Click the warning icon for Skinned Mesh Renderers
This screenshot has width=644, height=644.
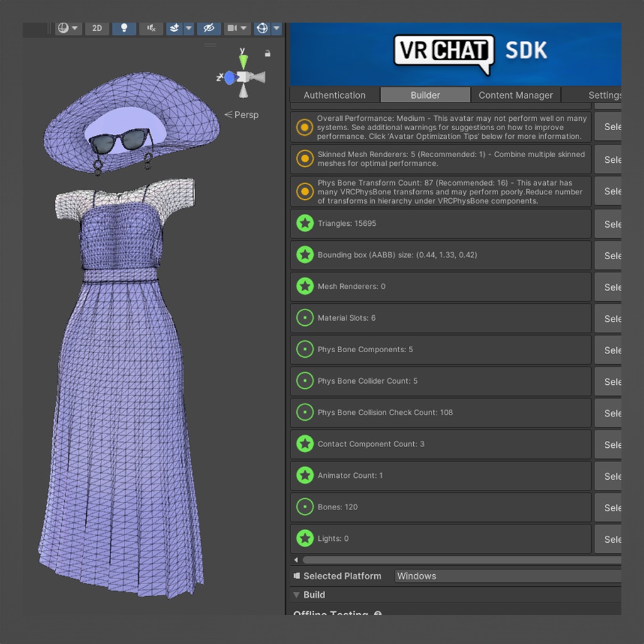click(304, 159)
